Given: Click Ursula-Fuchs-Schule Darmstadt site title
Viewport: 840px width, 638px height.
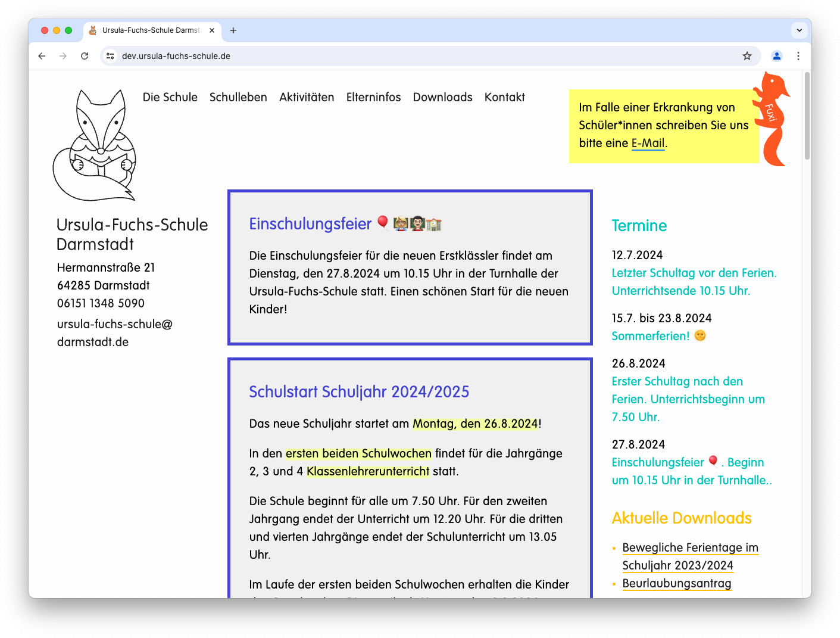Looking at the screenshot, I should [132, 234].
